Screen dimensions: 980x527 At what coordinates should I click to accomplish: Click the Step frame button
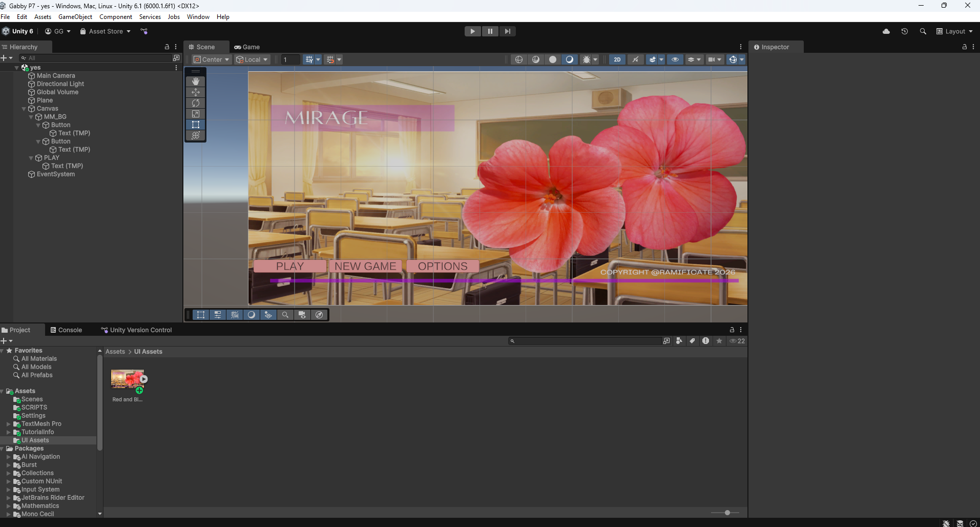508,31
